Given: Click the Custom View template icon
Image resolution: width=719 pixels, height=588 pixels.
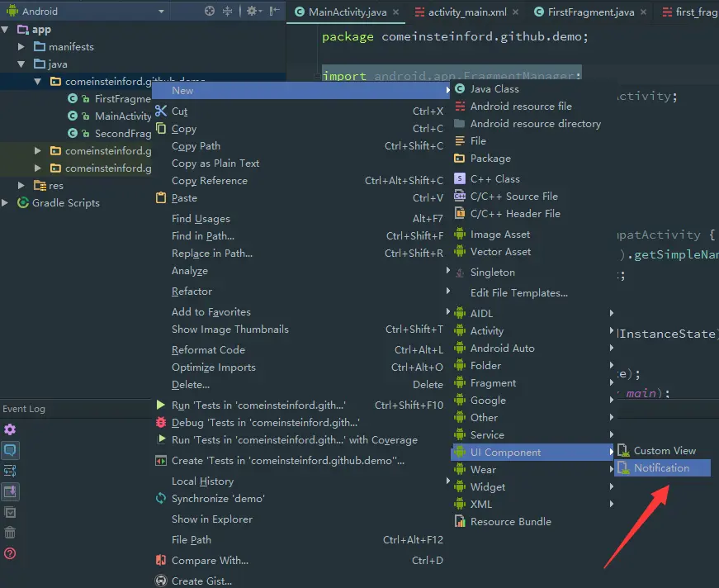Looking at the screenshot, I should click(x=622, y=450).
